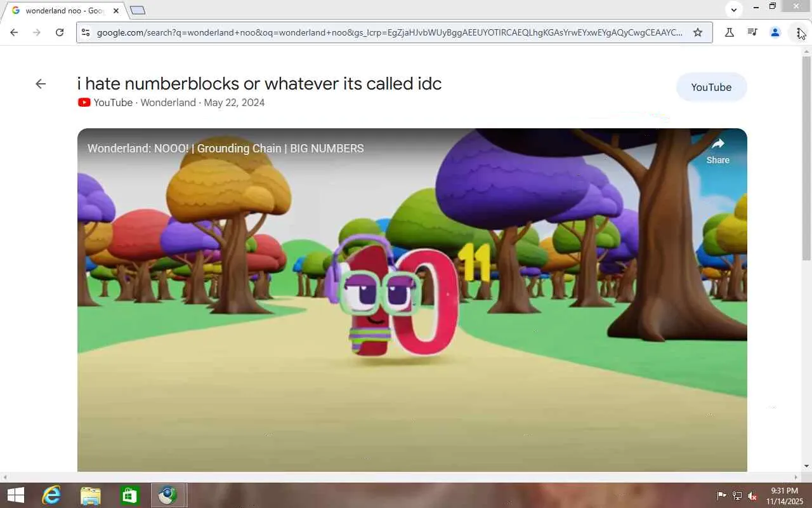Click the red YouTube logo icon
The image size is (812, 508).
click(x=84, y=103)
